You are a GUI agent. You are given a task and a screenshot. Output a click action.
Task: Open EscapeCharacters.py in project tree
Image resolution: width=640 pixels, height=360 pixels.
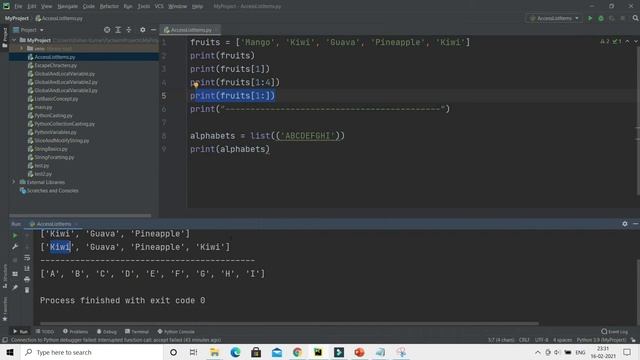(56, 65)
